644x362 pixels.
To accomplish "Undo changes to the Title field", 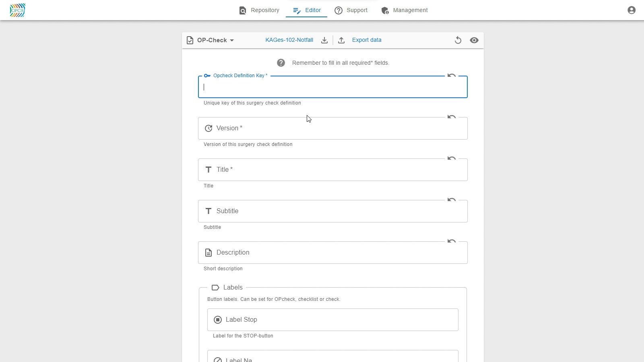I will 452,158.
